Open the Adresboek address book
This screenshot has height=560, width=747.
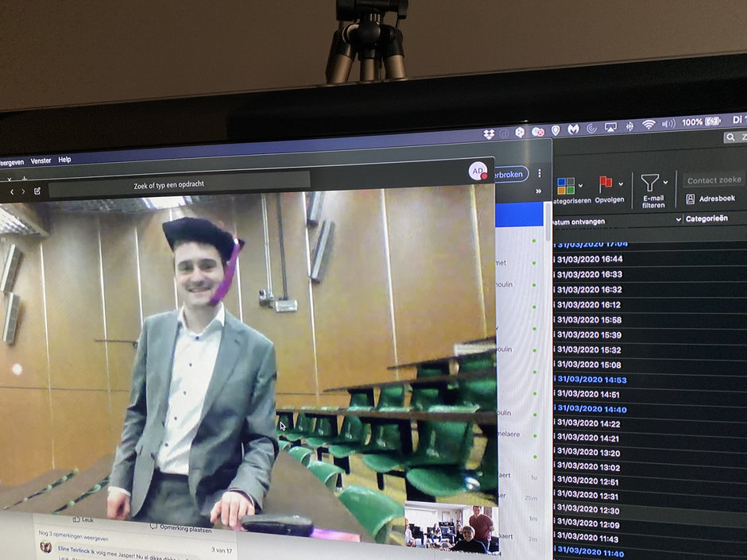[x=710, y=199]
